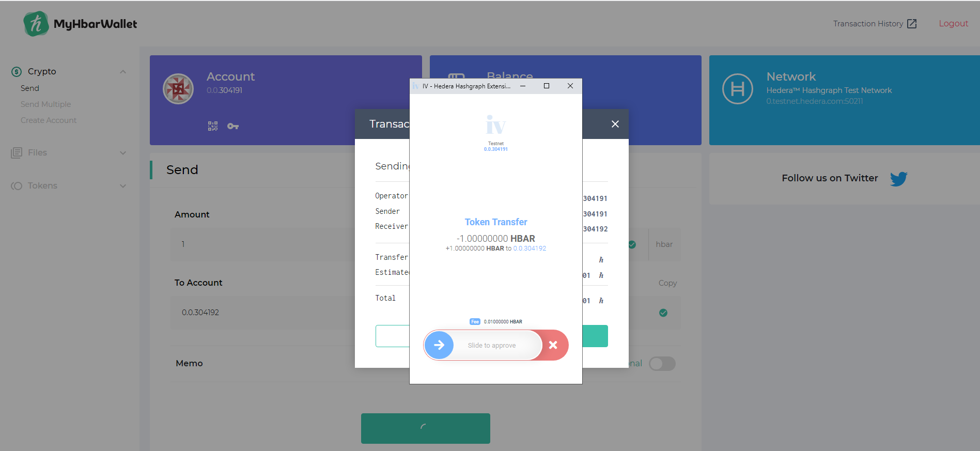Click the Twitter bird icon
The width and height of the screenshot is (980, 451).
coord(899,179)
